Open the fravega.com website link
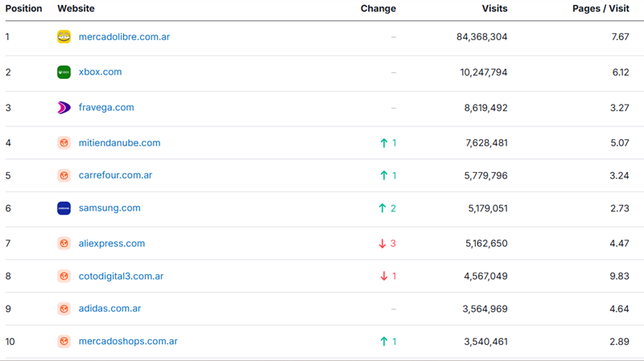The width and height of the screenshot is (644, 361). coord(106,108)
